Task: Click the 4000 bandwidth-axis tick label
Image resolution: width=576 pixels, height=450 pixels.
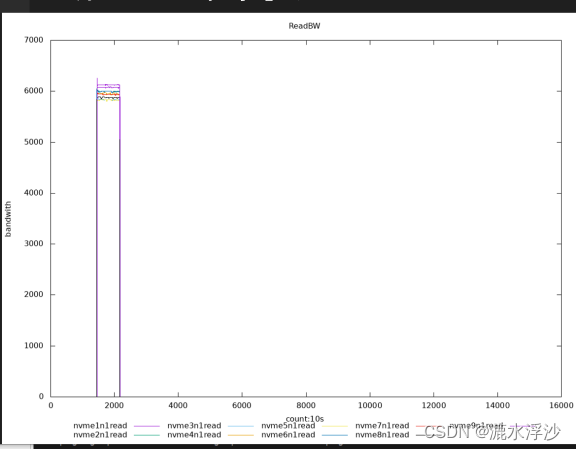Action: point(34,193)
